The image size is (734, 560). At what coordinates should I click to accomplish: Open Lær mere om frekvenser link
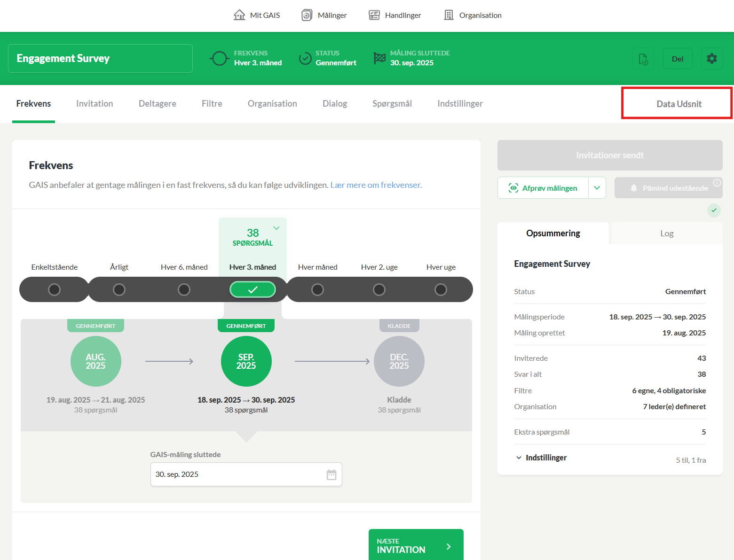tap(376, 185)
